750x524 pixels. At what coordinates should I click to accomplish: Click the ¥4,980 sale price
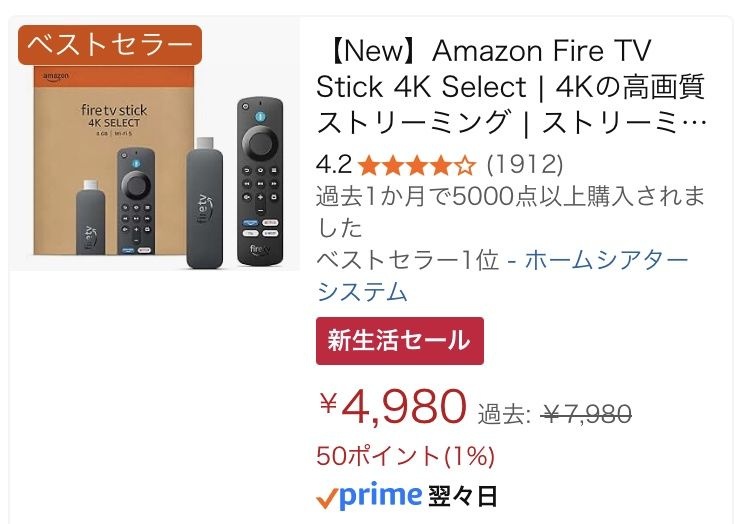pos(393,406)
